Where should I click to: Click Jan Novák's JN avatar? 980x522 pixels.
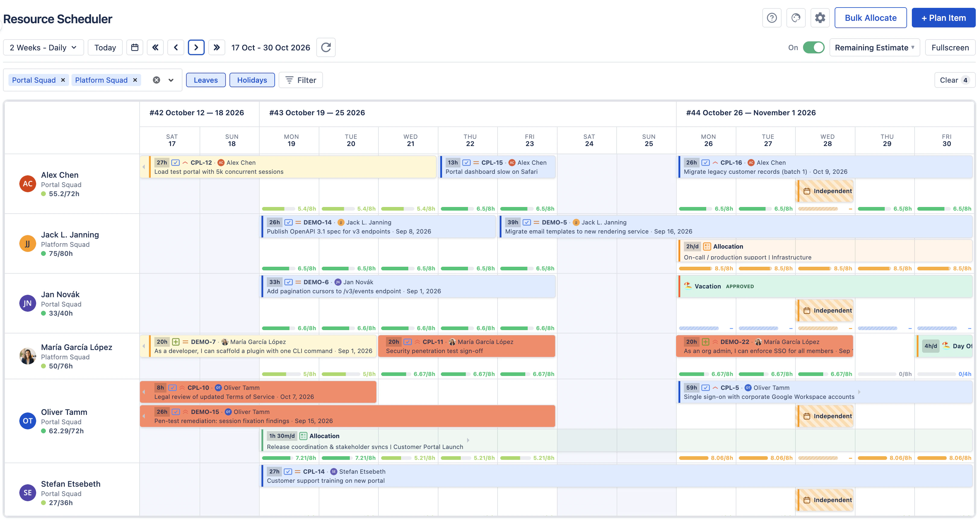coord(27,304)
